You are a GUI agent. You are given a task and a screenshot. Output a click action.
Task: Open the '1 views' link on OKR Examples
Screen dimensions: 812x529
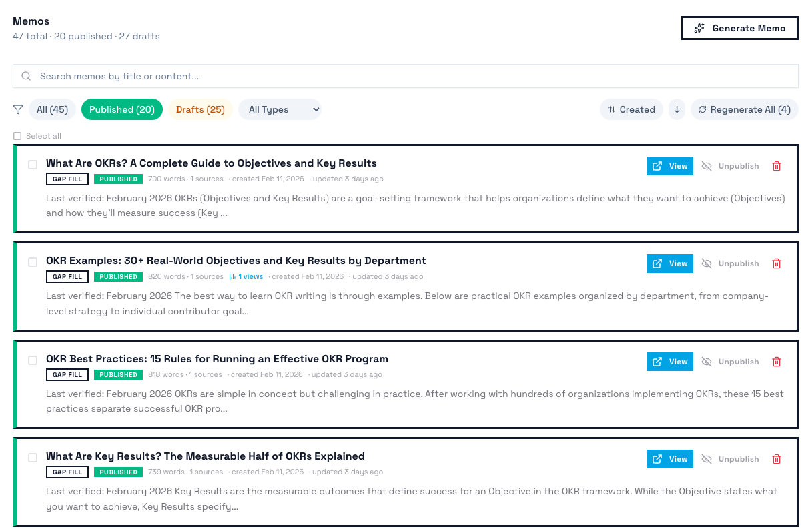(251, 276)
